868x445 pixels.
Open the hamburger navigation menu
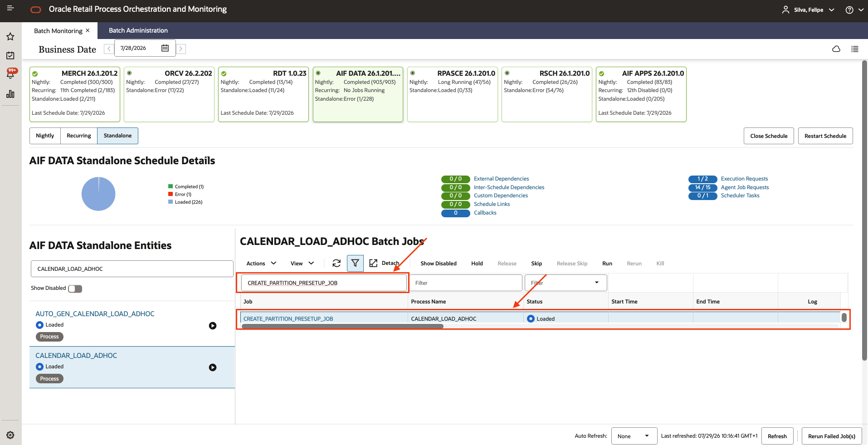point(10,9)
